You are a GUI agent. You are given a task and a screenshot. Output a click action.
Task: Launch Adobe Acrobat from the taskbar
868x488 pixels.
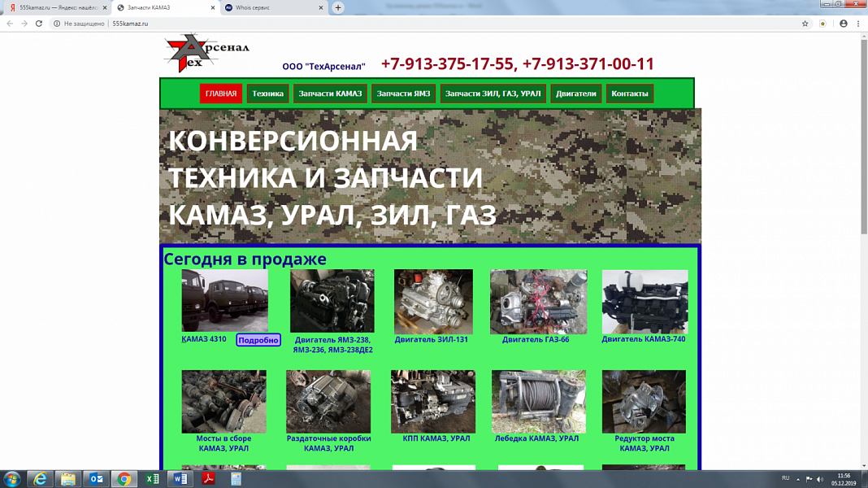click(x=208, y=478)
